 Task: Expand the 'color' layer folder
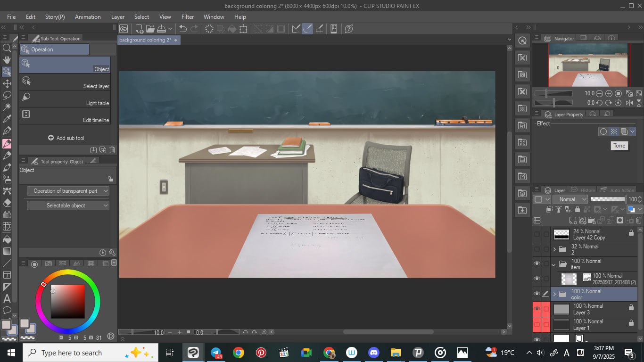coord(554,294)
